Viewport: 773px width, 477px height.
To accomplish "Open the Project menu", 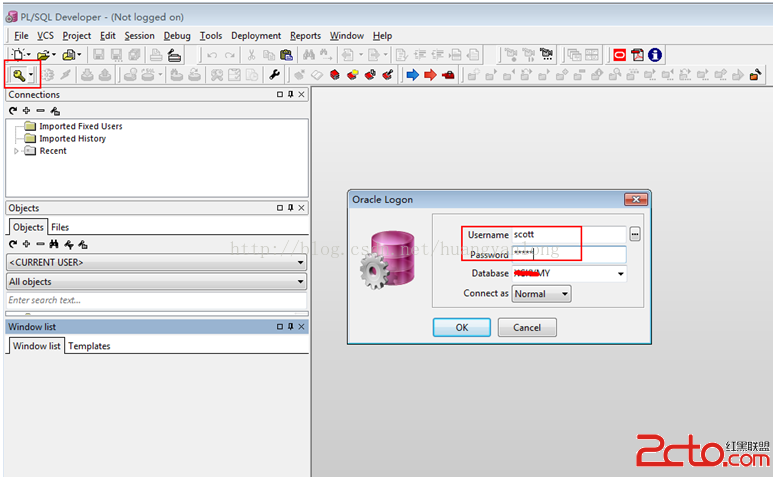I will pos(76,35).
